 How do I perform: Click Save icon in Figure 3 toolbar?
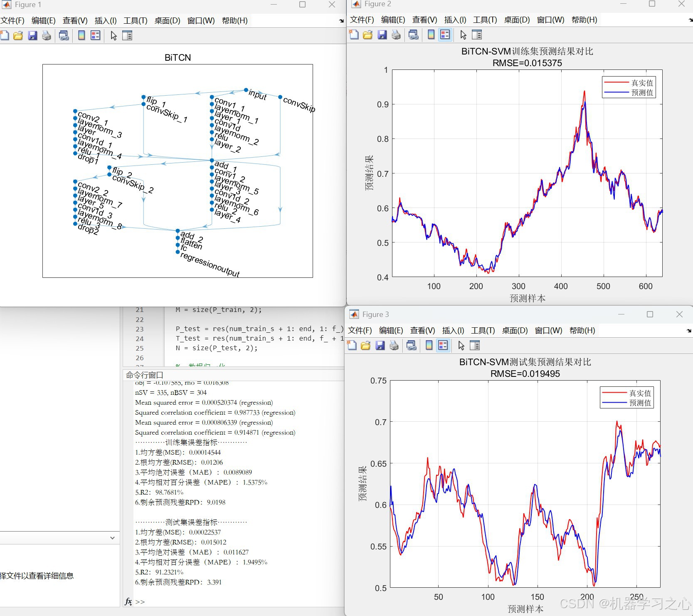[x=380, y=346]
